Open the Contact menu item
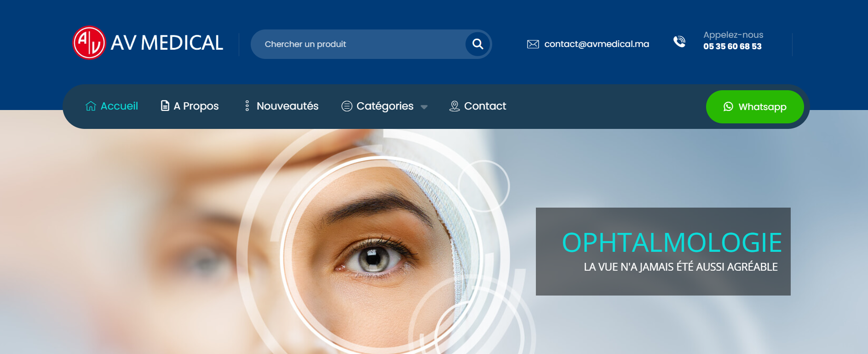This screenshot has height=354, width=868. coord(477,106)
